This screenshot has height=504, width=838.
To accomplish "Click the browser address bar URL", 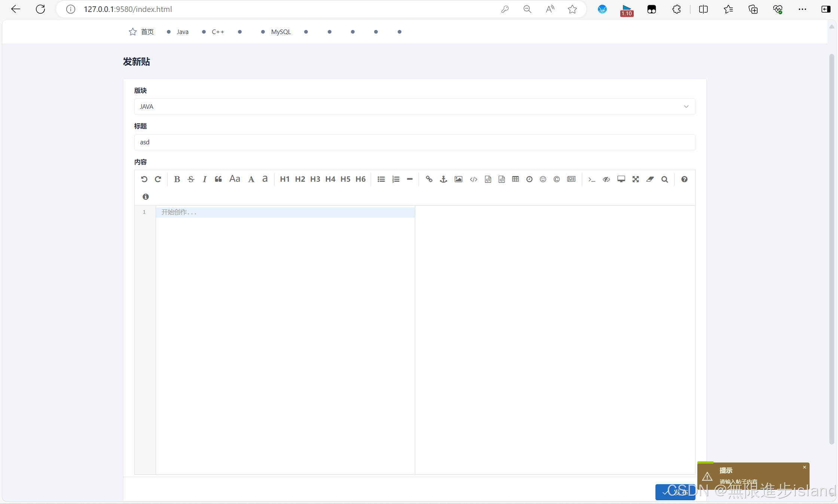I will pos(128,9).
